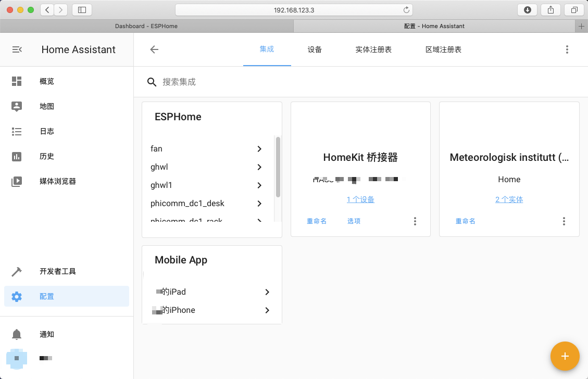Image resolution: width=588 pixels, height=379 pixels.
Task: Open the Map (地图) sidebar icon
Action: (17, 106)
